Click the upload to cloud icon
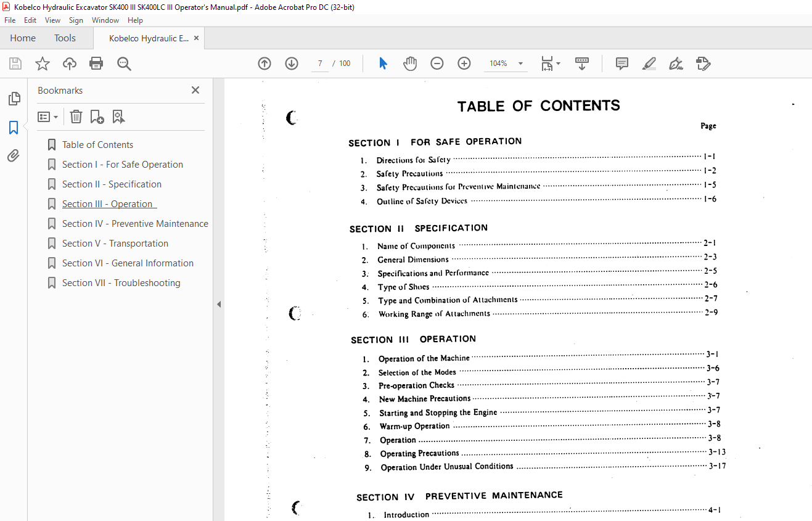Viewport: 812px width, 521px height. 70,64
